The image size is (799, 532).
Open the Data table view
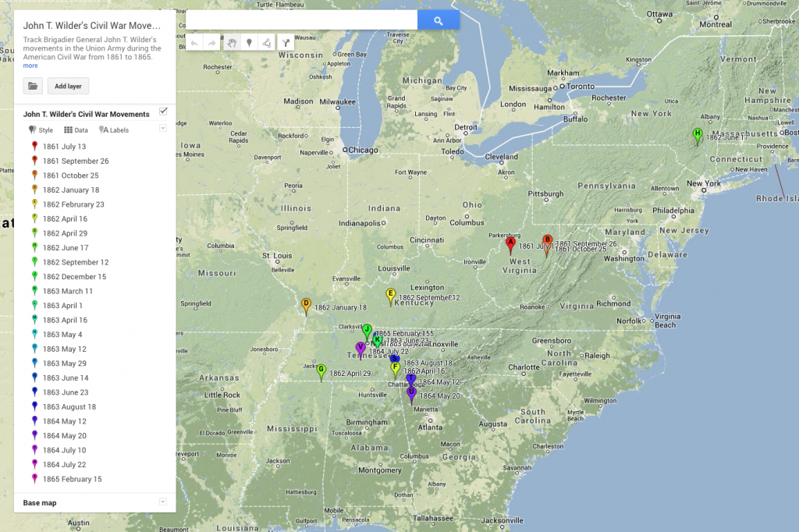pos(75,129)
